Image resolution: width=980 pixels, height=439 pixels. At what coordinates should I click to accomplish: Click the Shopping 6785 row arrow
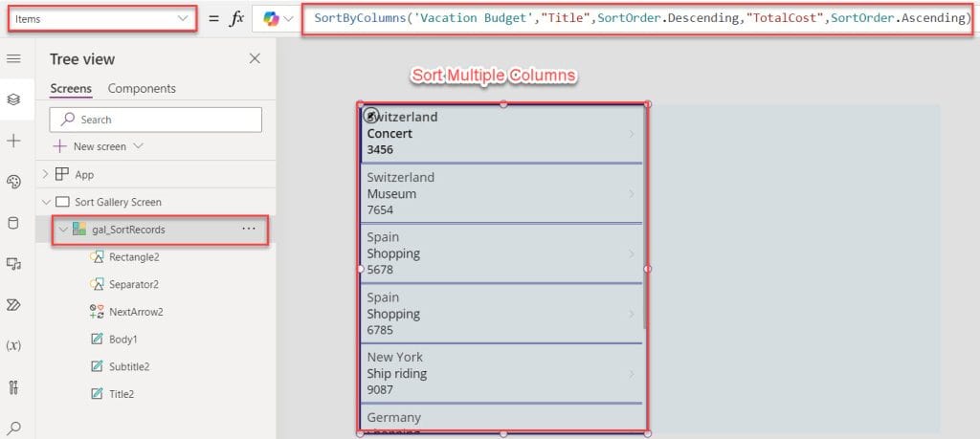coord(632,314)
